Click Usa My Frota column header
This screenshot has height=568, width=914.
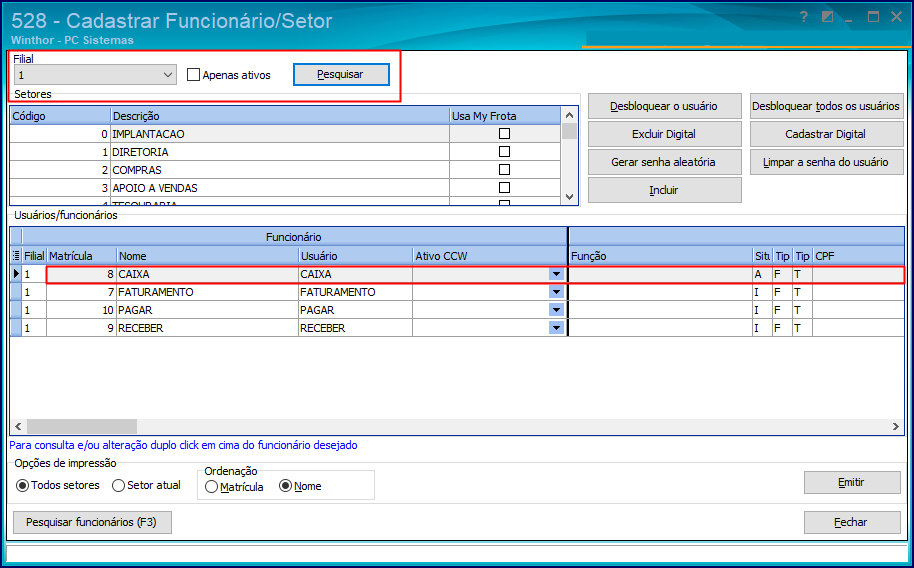(x=505, y=116)
